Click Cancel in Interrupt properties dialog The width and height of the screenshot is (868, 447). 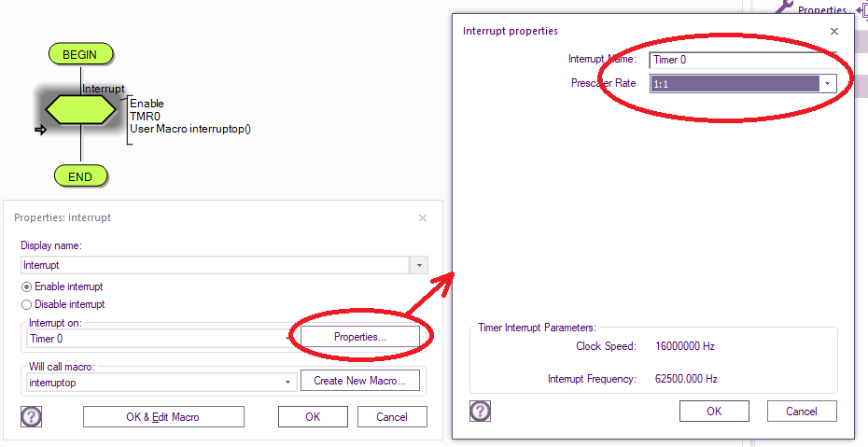(x=802, y=411)
